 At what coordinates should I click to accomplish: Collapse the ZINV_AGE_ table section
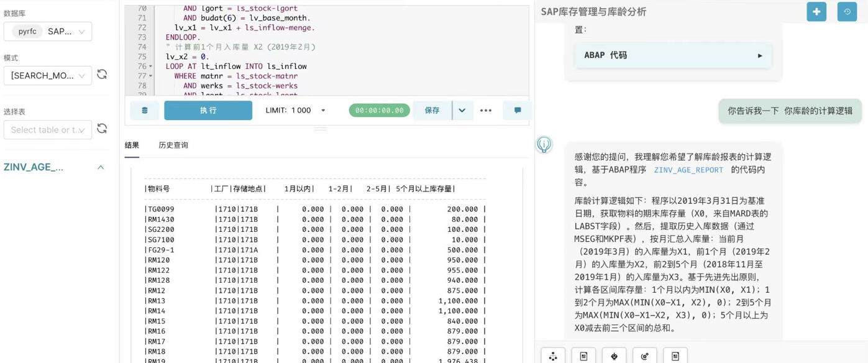101,167
